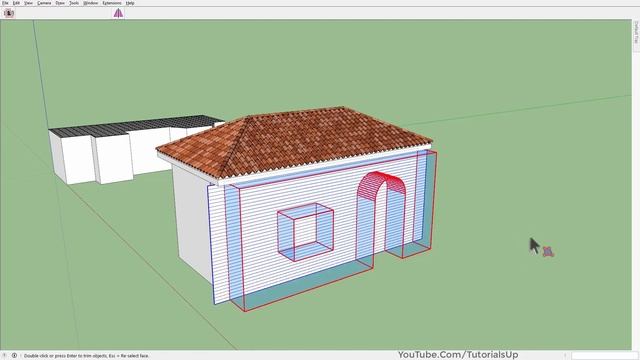Viewport: 640px width, 360px height.
Task: Click the square window cutout on the wall
Action: [305, 232]
